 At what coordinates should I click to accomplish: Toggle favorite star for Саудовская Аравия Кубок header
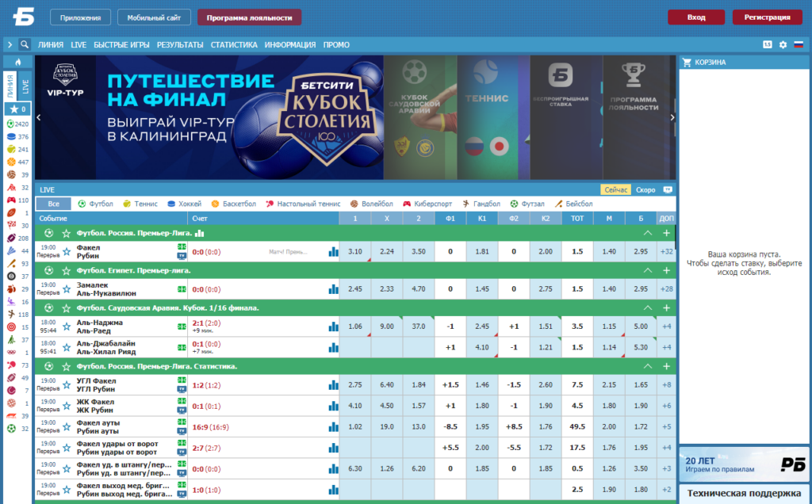click(67, 308)
